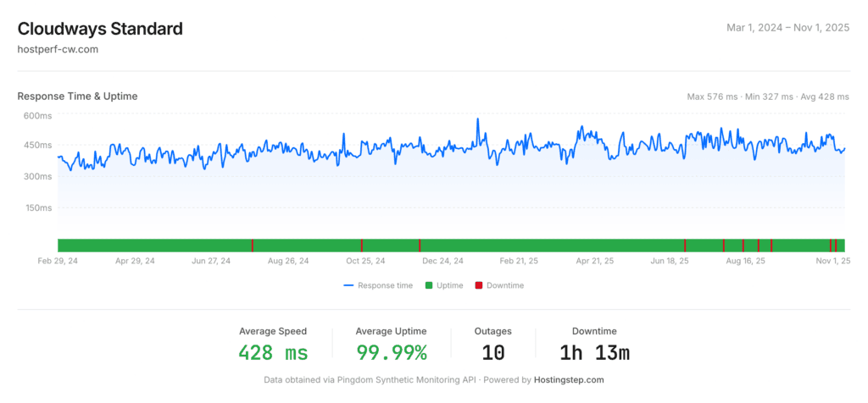Click the red downtime marker near Oct 25, 24
The image size is (868, 403).
(361, 246)
